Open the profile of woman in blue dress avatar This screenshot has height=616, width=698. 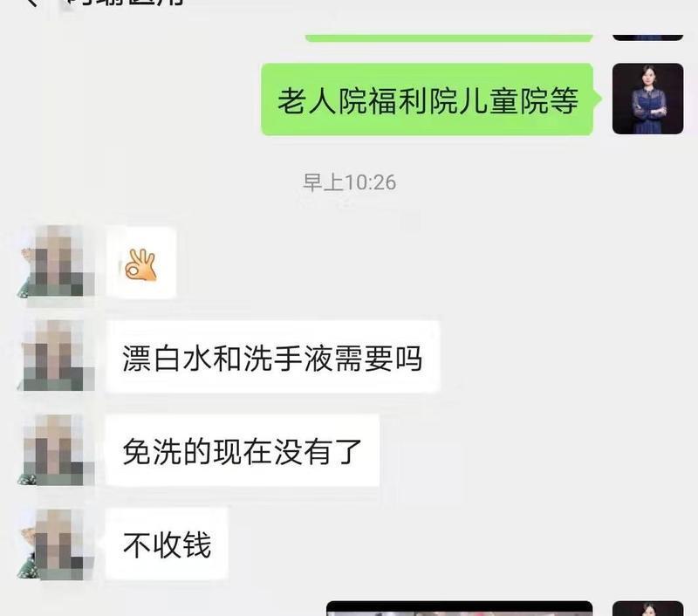[647, 99]
